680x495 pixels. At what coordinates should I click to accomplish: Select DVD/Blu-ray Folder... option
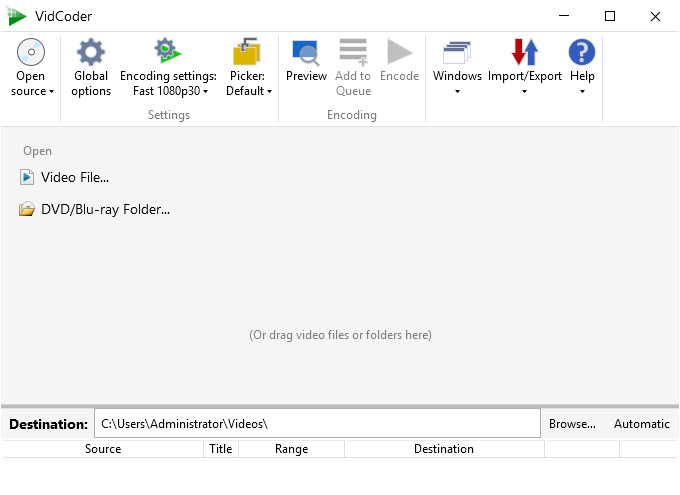pyautogui.click(x=105, y=210)
